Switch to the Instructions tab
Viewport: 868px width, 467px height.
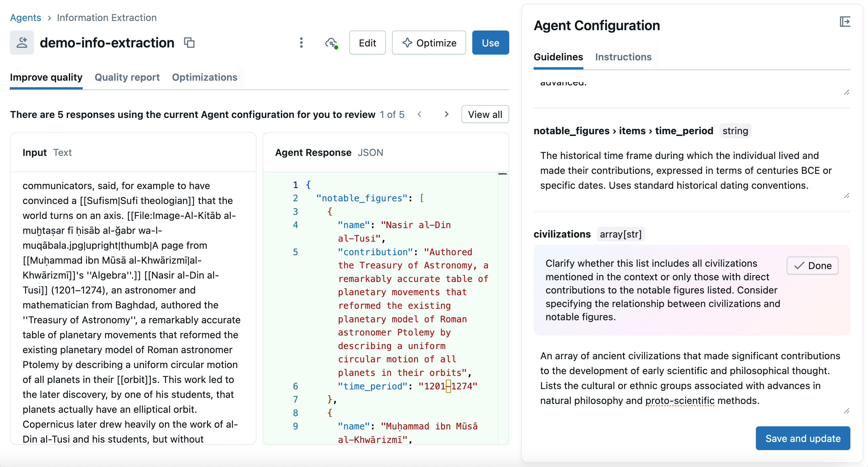(x=623, y=57)
